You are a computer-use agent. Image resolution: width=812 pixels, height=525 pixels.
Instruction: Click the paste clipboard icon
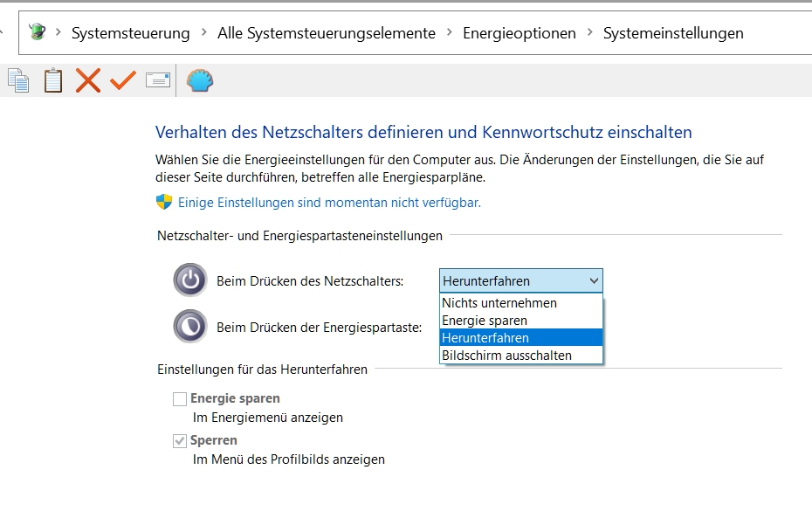pyautogui.click(x=53, y=80)
